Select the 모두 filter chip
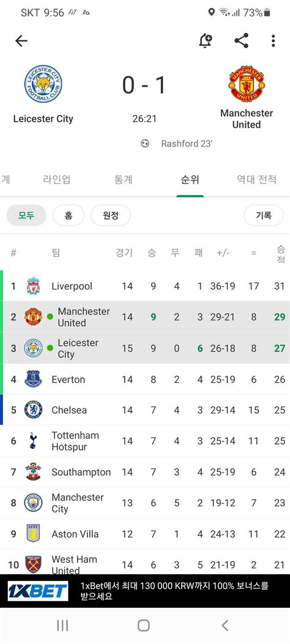Image resolution: width=290 pixels, height=644 pixels. click(x=26, y=215)
